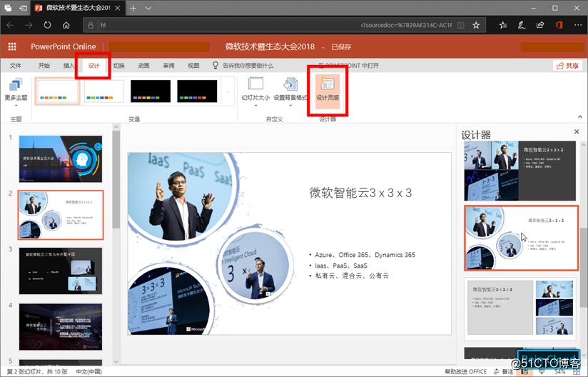Select slide 4 thumbnail
The height and width of the screenshot is (377, 588).
click(x=61, y=327)
